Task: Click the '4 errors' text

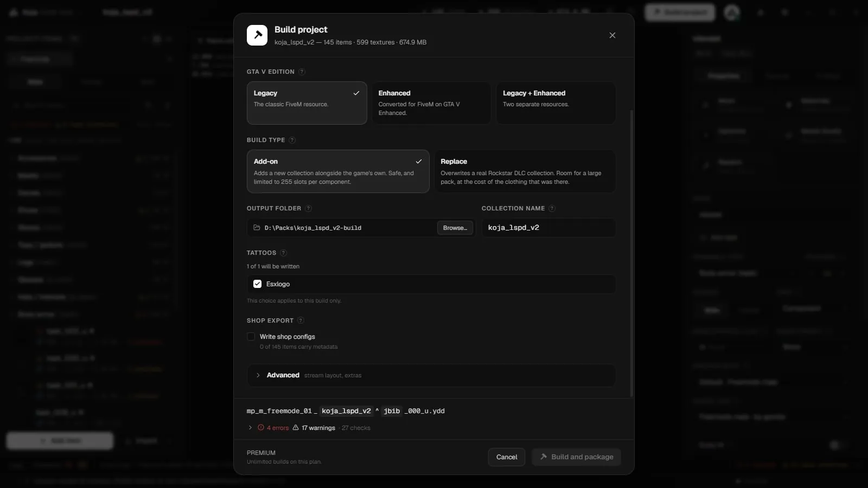Action: tap(278, 428)
